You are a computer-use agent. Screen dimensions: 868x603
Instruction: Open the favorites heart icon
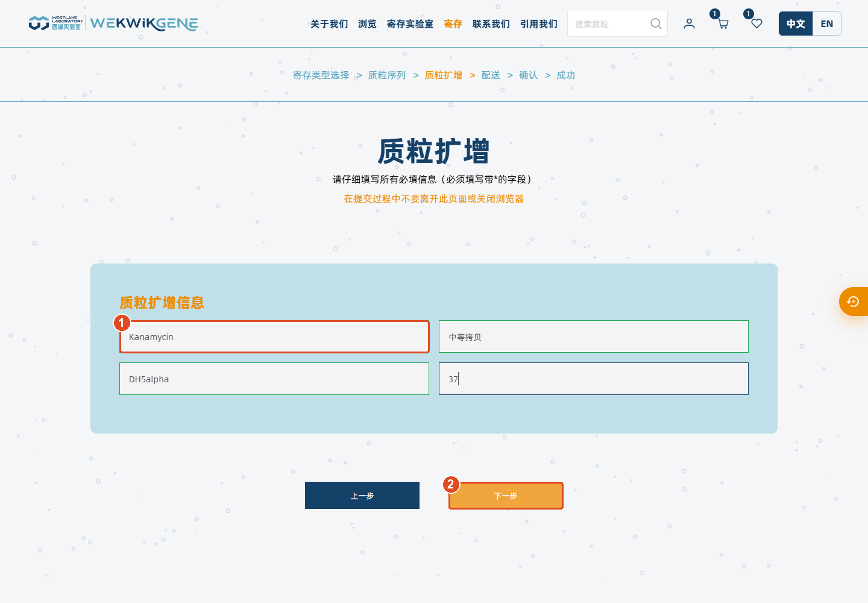[756, 24]
